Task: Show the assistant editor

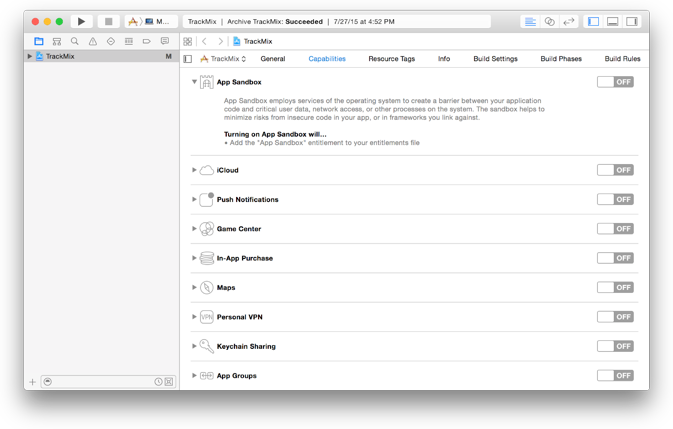Action: pos(549,21)
